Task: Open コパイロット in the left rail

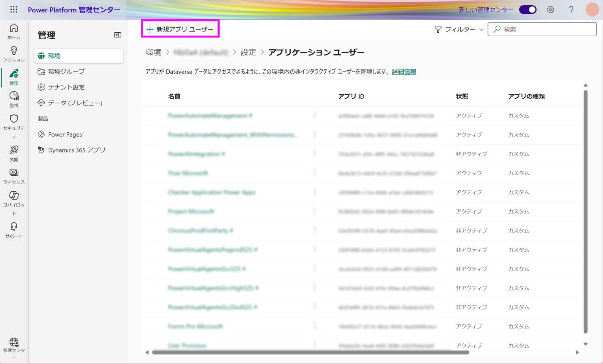Action: coord(14,204)
